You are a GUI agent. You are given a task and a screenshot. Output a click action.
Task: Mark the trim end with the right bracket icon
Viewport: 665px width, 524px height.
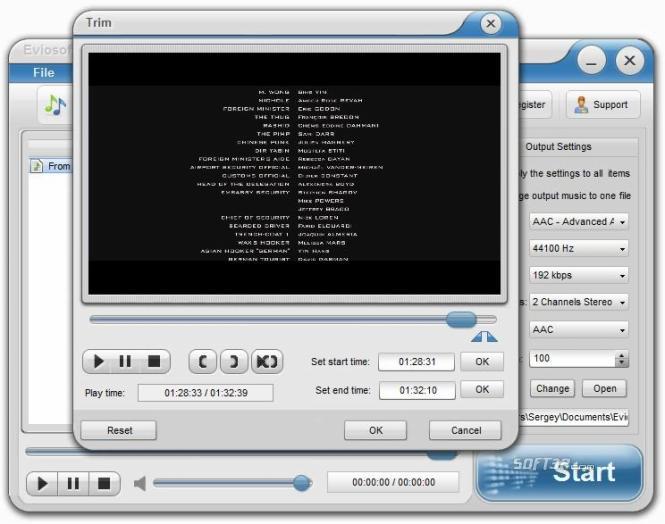click(234, 362)
